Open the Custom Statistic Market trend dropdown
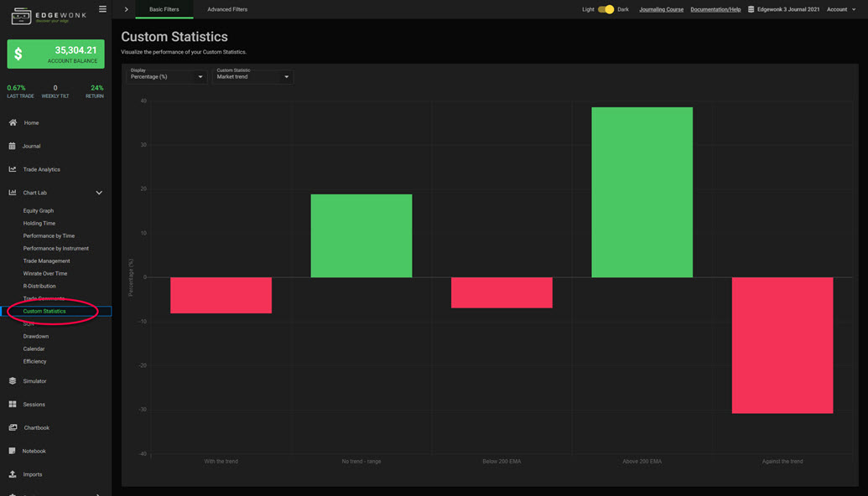This screenshot has width=868, height=496. click(x=252, y=76)
